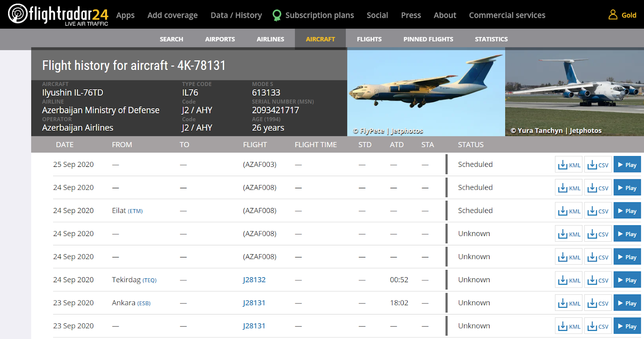Open the Press page
The width and height of the screenshot is (644, 339).
[x=411, y=15]
